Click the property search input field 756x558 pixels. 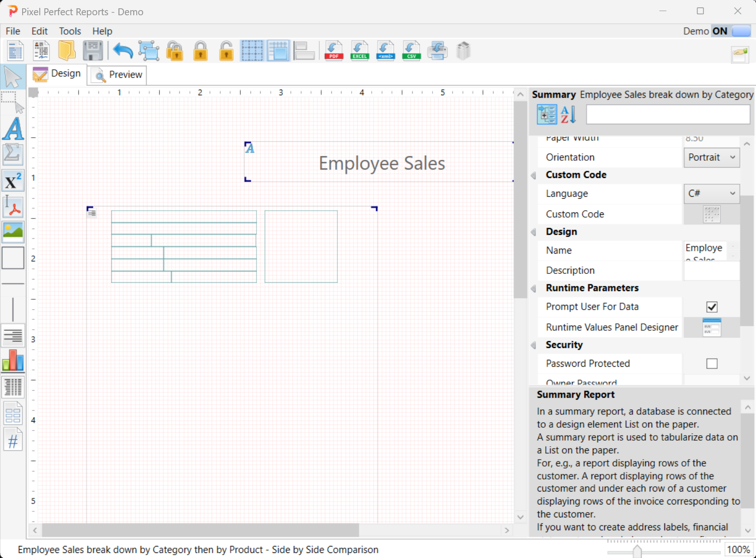pos(668,114)
